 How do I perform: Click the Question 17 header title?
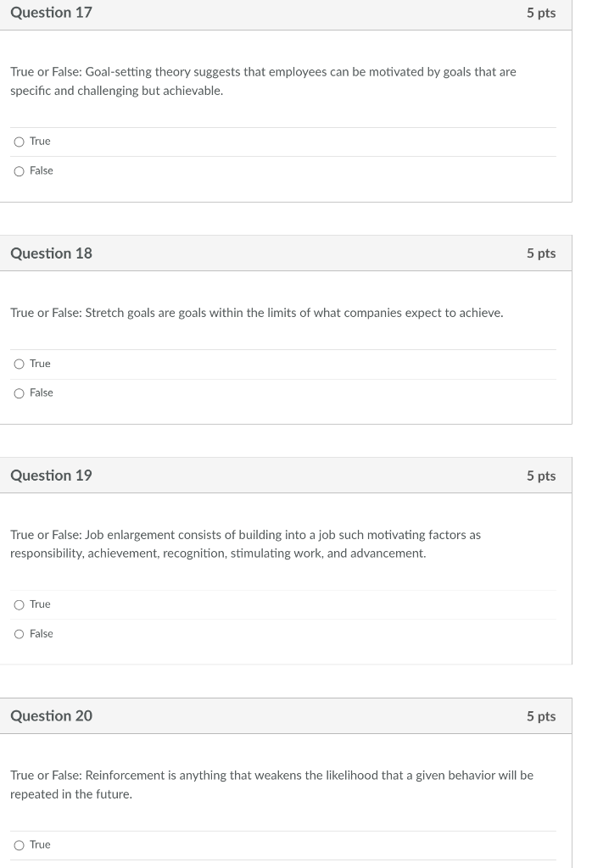point(52,13)
